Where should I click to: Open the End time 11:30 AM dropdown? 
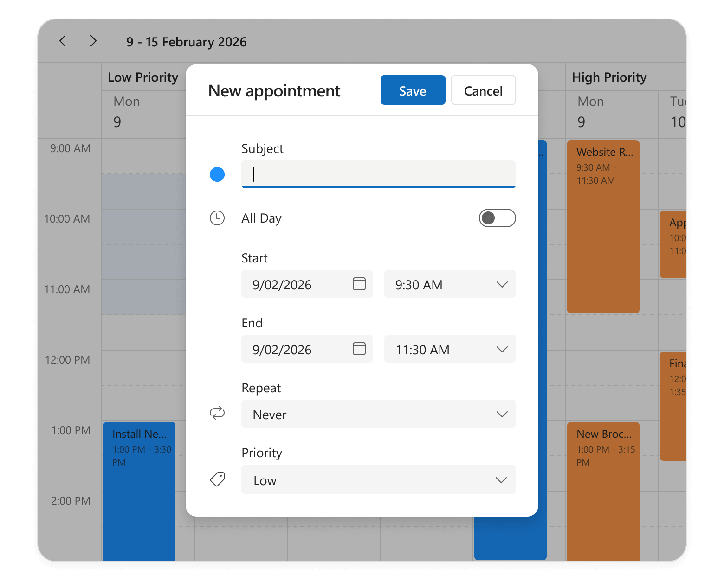pos(450,349)
